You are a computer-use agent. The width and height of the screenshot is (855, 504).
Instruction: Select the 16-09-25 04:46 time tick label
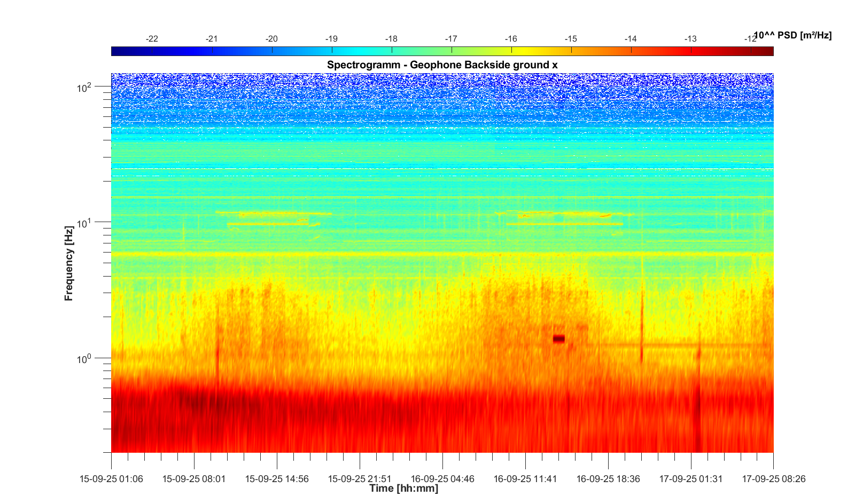tap(442, 479)
